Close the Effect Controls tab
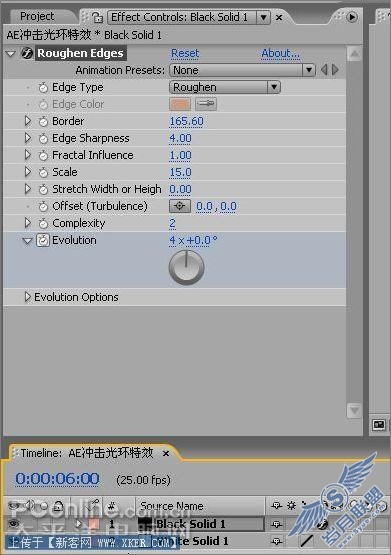The height and width of the screenshot is (555, 391). click(x=279, y=17)
